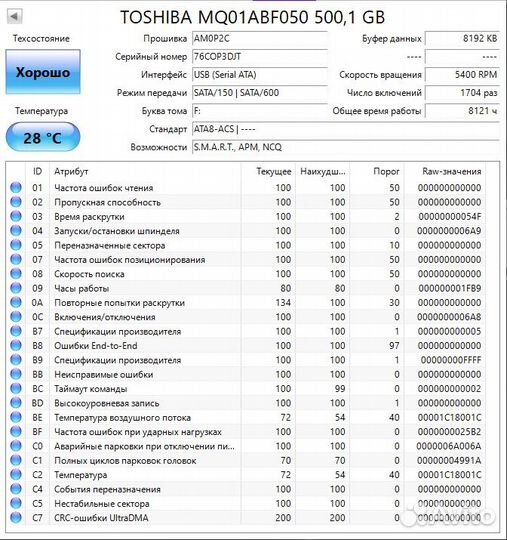
Task: Click the Raw-значения column header
Action: [445, 171]
